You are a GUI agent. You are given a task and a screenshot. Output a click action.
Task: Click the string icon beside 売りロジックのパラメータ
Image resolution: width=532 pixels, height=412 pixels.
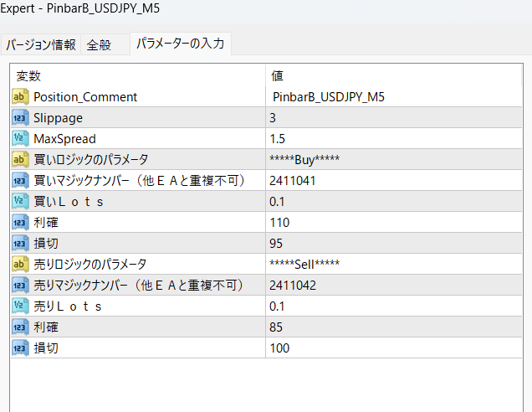[x=21, y=264]
